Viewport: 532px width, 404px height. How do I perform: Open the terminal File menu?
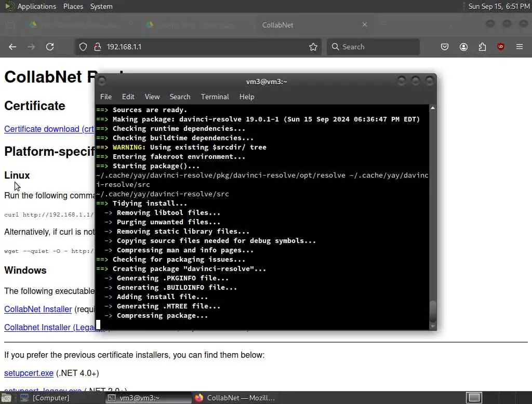[106, 97]
